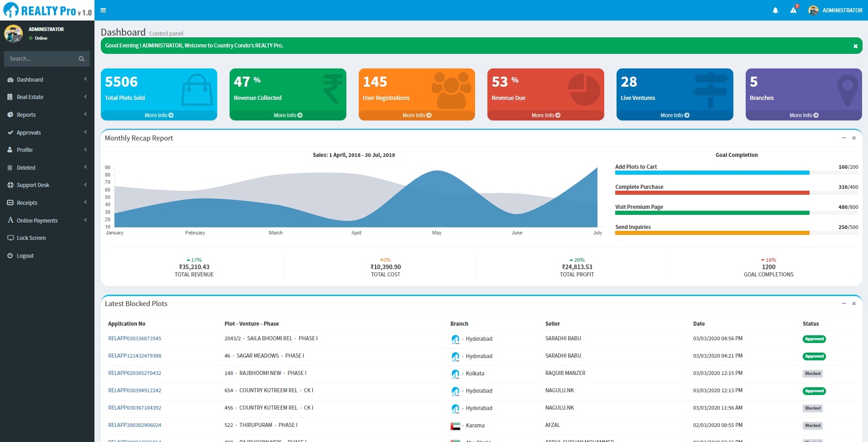
Task: Collapse the Monthly Recap Report panel
Action: point(844,138)
